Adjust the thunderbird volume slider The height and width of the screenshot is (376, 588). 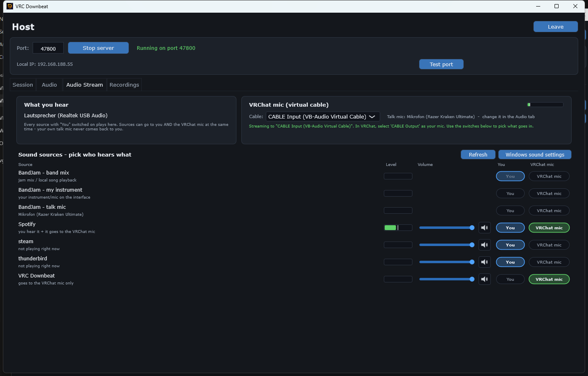point(447,262)
